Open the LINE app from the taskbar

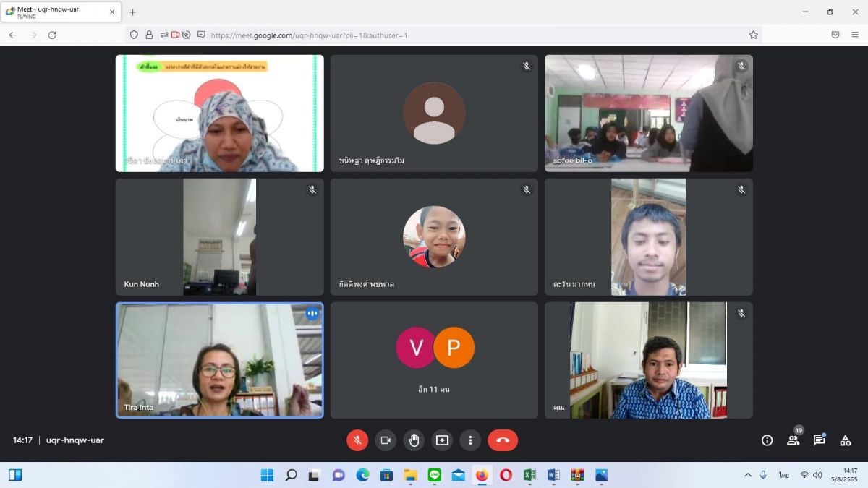click(x=435, y=475)
